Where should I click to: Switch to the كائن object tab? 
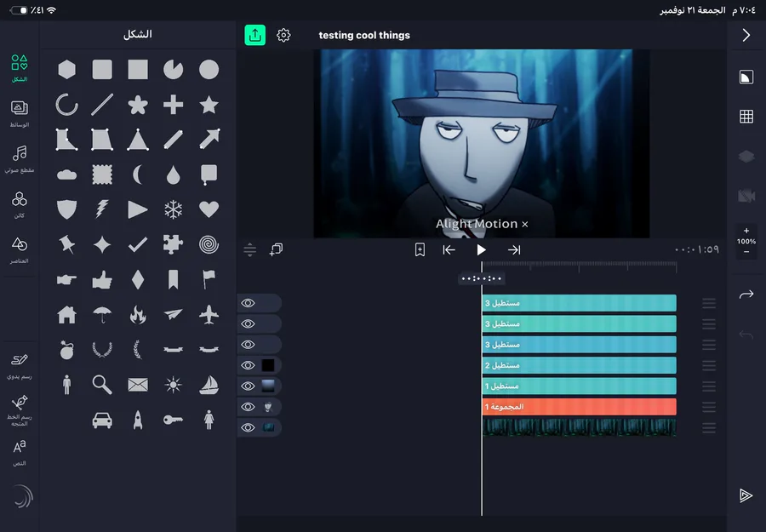click(20, 204)
